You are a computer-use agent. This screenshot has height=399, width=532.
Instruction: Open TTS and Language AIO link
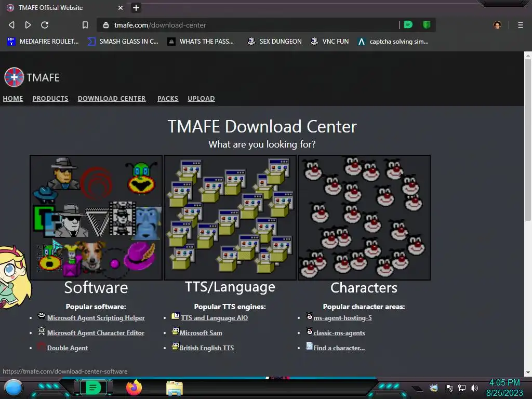coord(215,318)
